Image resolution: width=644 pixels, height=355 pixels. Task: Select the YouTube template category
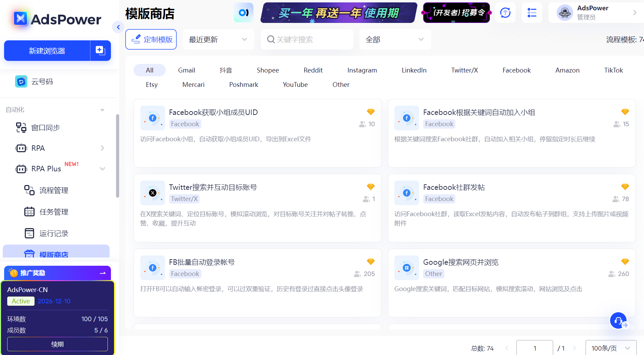(295, 84)
